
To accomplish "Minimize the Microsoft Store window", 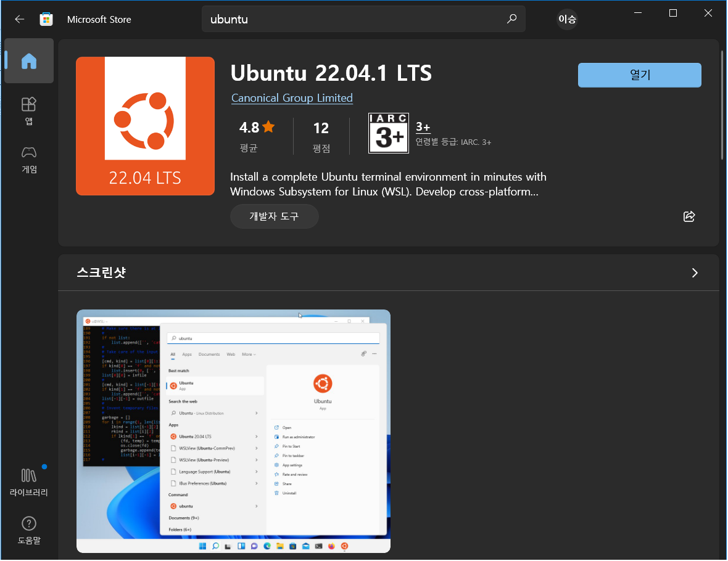I will pyautogui.click(x=638, y=13).
